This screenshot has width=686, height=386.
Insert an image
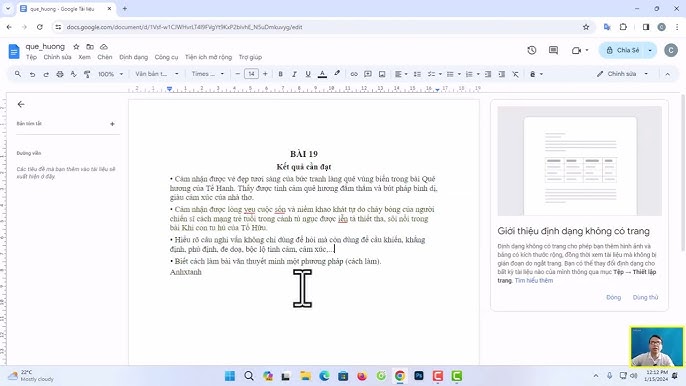(382, 74)
